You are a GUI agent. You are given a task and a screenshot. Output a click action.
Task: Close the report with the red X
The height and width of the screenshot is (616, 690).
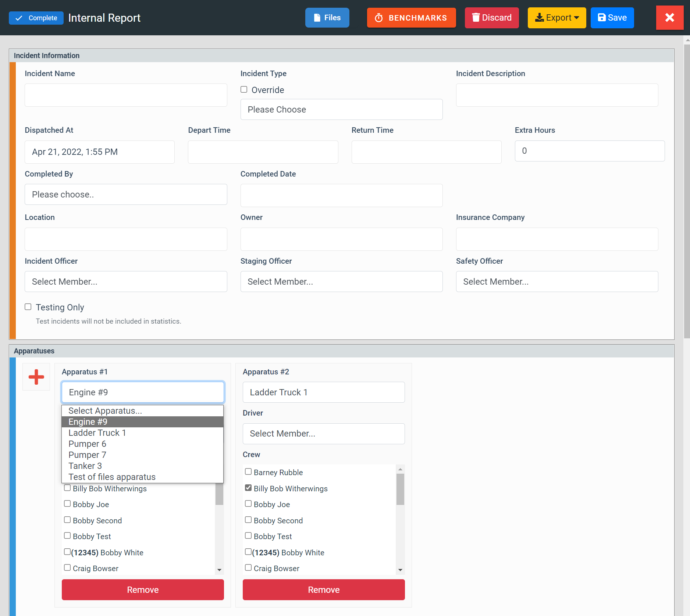coord(669,18)
